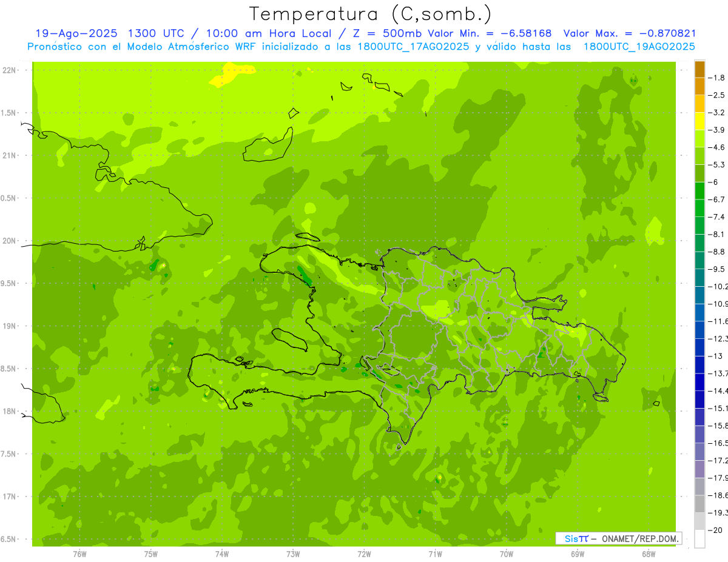
Task: Click the "69W" longitude label
Action: (578, 554)
